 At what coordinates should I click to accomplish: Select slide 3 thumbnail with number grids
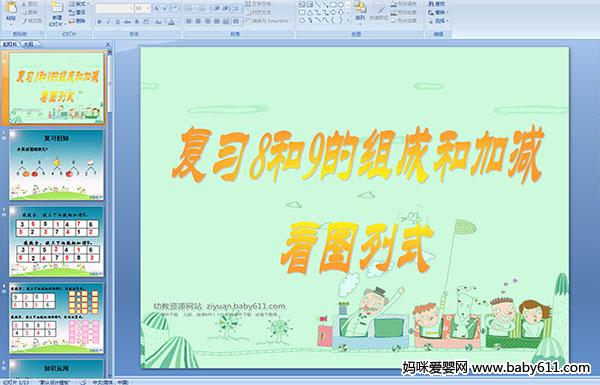[57, 241]
